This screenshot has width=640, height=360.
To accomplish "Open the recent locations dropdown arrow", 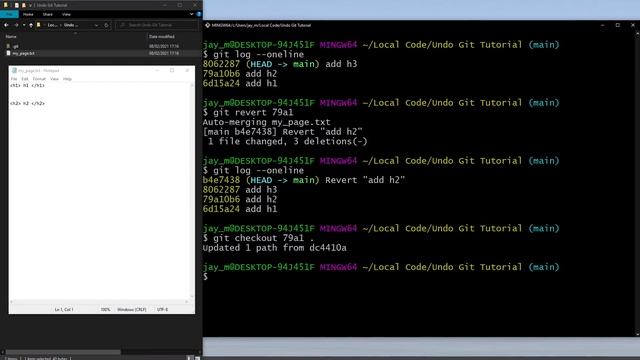I will coord(24,25).
